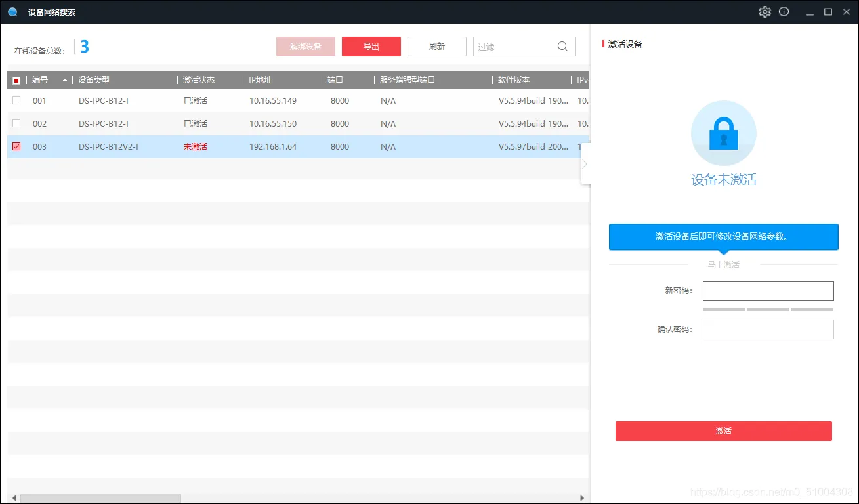
Task: Click the IP地址 column header
Action: [x=282, y=80]
